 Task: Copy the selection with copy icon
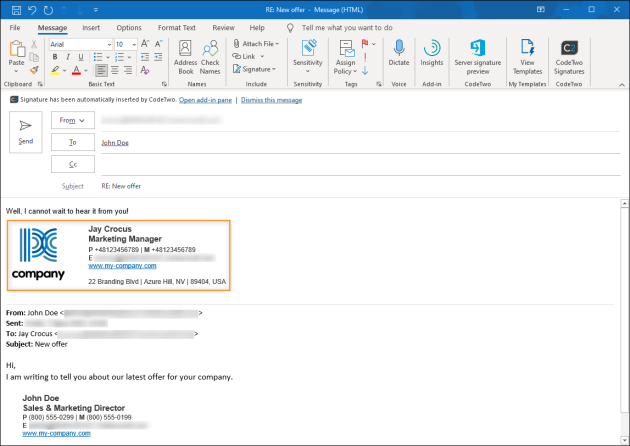click(34, 57)
